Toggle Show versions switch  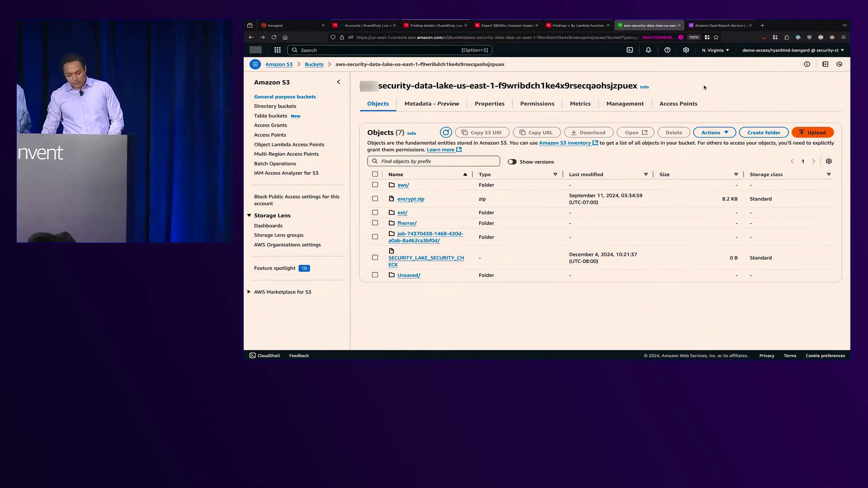[512, 162]
